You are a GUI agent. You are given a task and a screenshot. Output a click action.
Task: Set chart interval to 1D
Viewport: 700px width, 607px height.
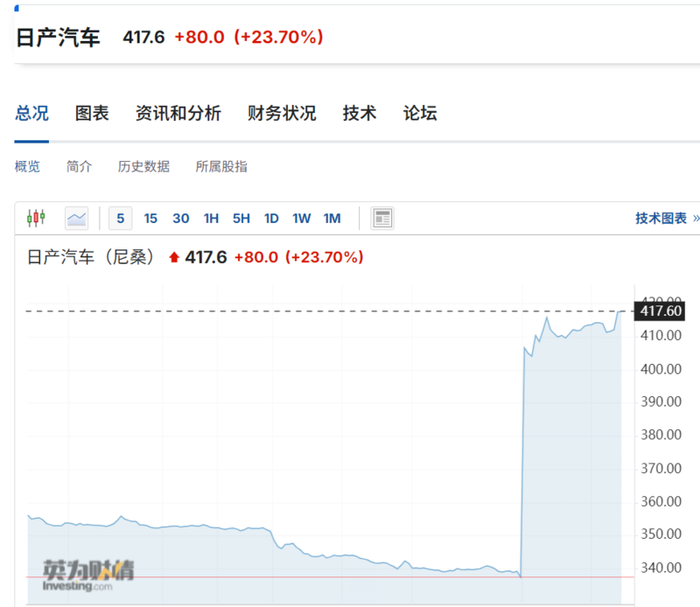pyautogui.click(x=271, y=219)
